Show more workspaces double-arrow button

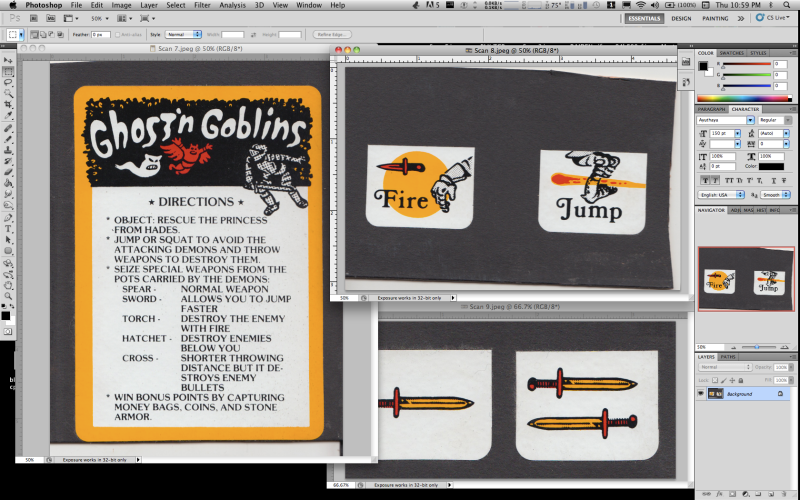pyautogui.click(x=740, y=18)
